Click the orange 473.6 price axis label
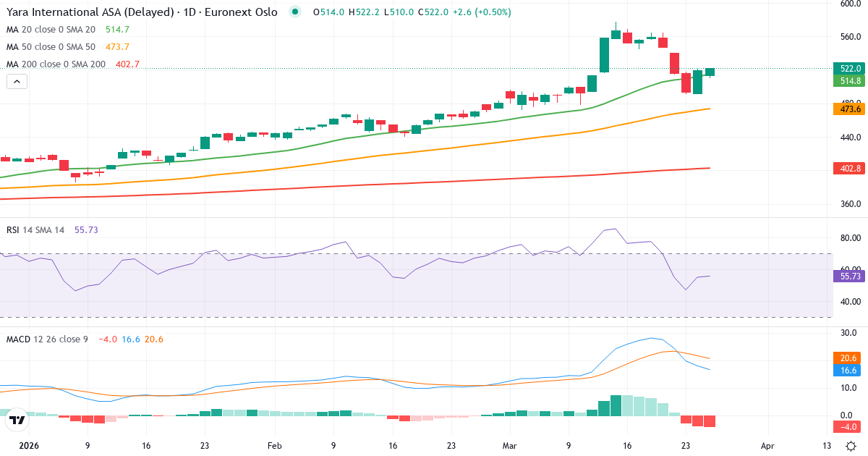Image resolution: width=868 pixels, height=456 pixels. (848, 109)
